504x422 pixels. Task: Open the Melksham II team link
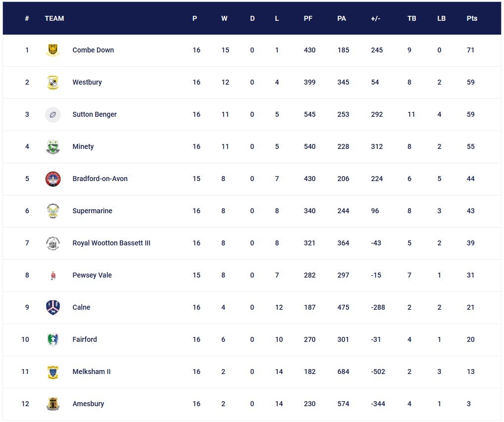pyautogui.click(x=92, y=372)
